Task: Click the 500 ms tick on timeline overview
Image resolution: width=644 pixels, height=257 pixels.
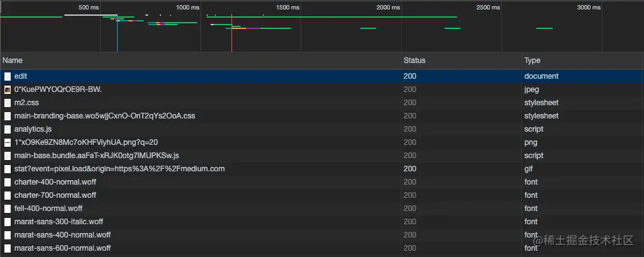Action: tap(89, 8)
